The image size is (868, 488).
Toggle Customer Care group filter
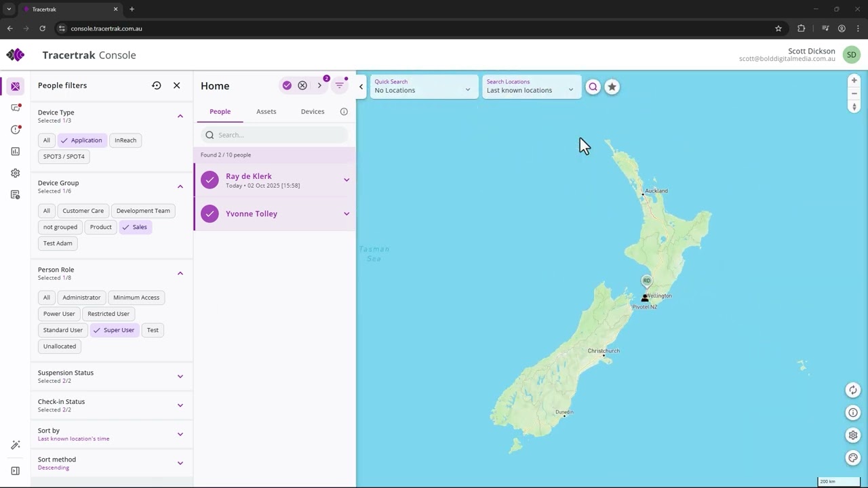pos(83,211)
